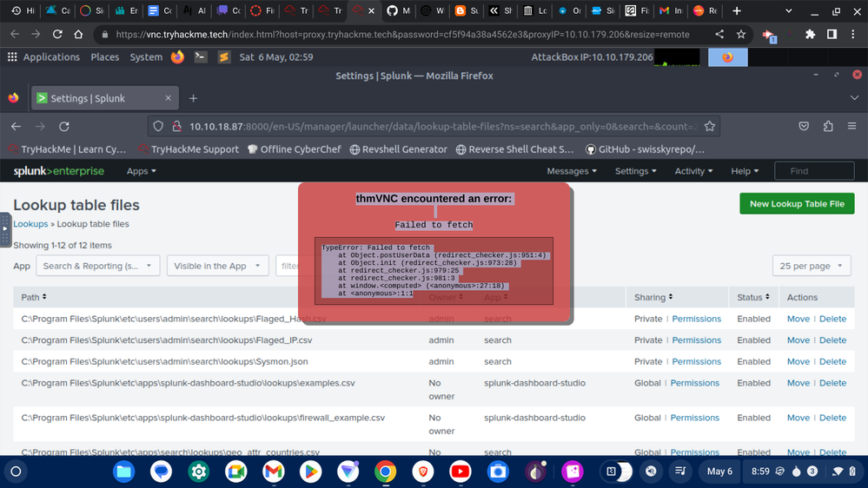Open Firefox extensions puzzle icon

coord(827,126)
